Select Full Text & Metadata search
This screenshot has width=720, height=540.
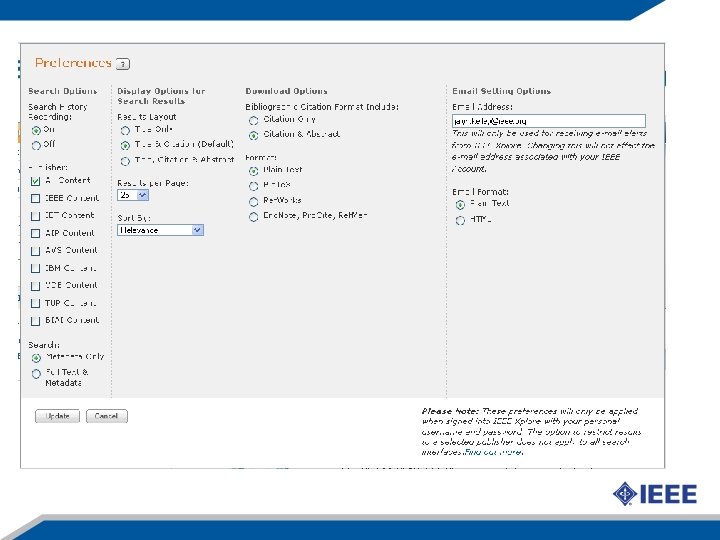coord(36,374)
